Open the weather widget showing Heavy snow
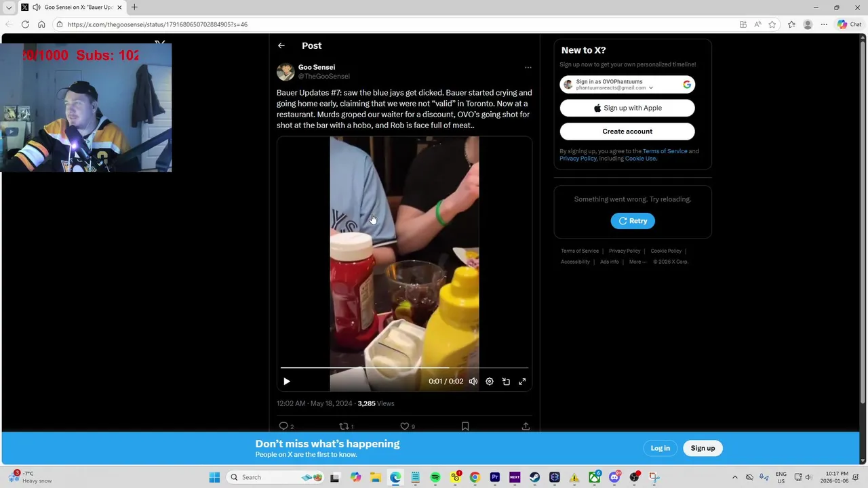Image resolution: width=868 pixels, height=488 pixels. tap(31, 477)
